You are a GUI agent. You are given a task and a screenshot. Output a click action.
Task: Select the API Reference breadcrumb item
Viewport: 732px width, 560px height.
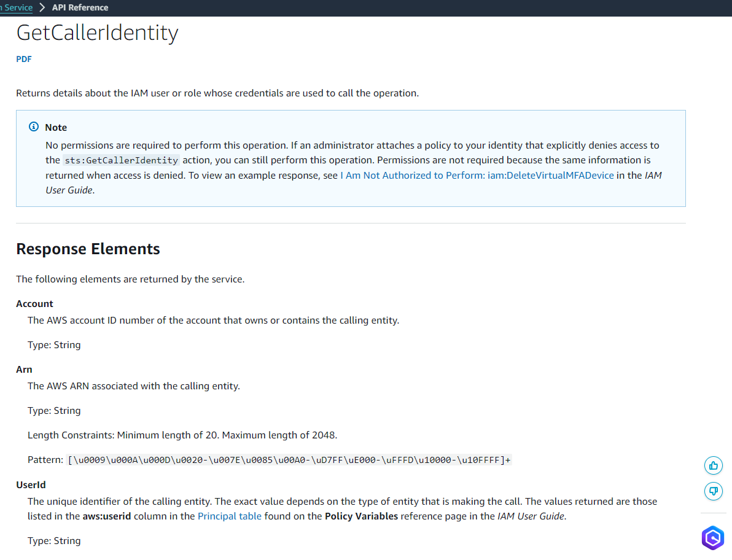[80, 8]
